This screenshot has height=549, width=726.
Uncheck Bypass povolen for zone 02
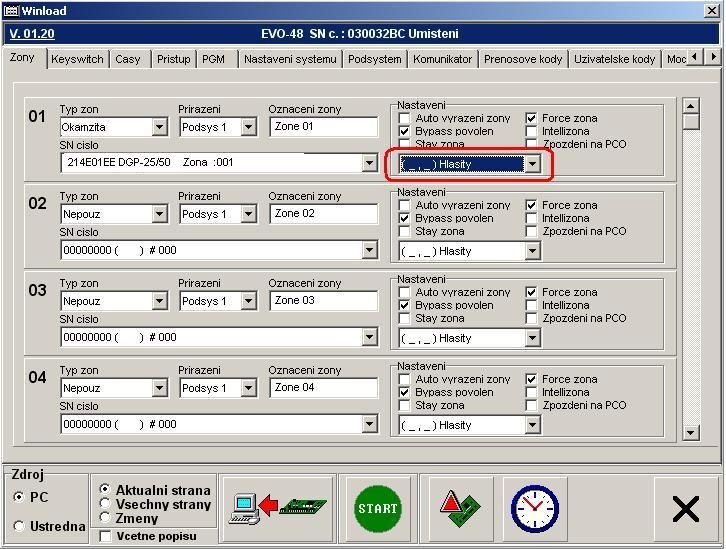[405, 218]
